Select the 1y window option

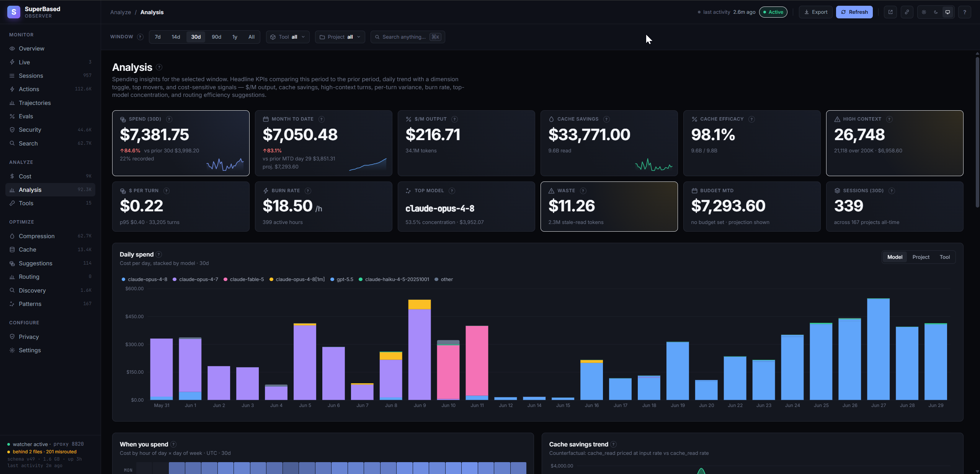pos(235,37)
